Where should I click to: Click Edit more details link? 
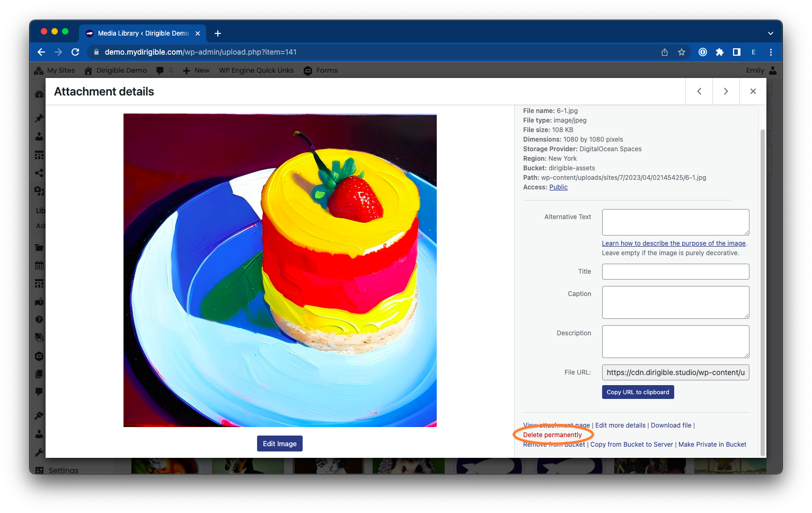pos(620,425)
